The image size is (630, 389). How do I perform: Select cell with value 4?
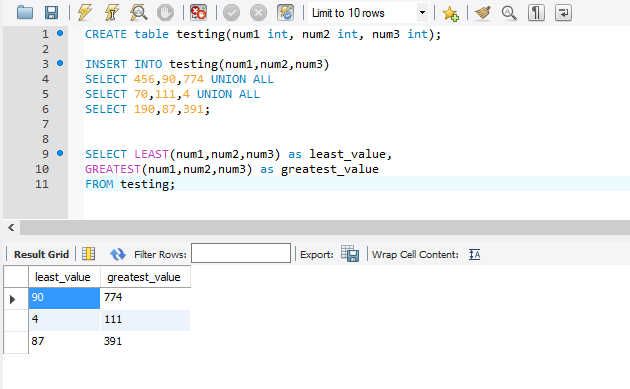click(64, 319)
